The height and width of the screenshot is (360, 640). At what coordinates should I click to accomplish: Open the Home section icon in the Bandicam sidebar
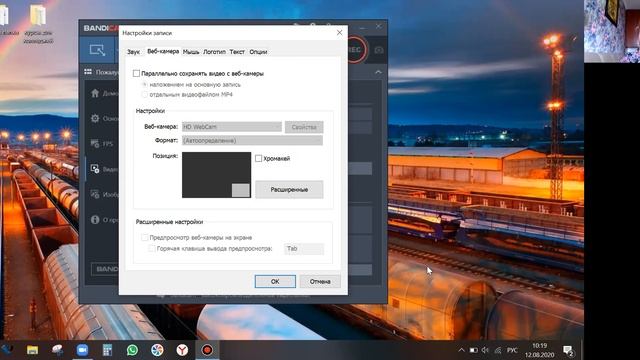point(95,93)
